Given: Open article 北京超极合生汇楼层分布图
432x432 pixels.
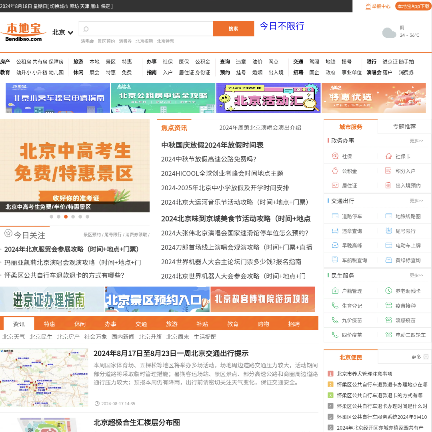Looking at the screenshot, I should pyautogui.click(x=137, y=423).
